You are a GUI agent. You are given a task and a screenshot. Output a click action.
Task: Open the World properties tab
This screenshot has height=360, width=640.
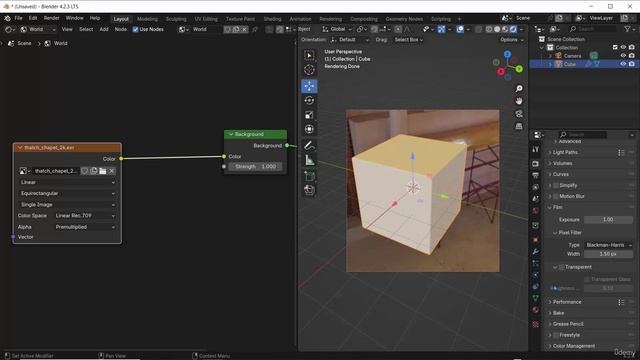point(536,210)
